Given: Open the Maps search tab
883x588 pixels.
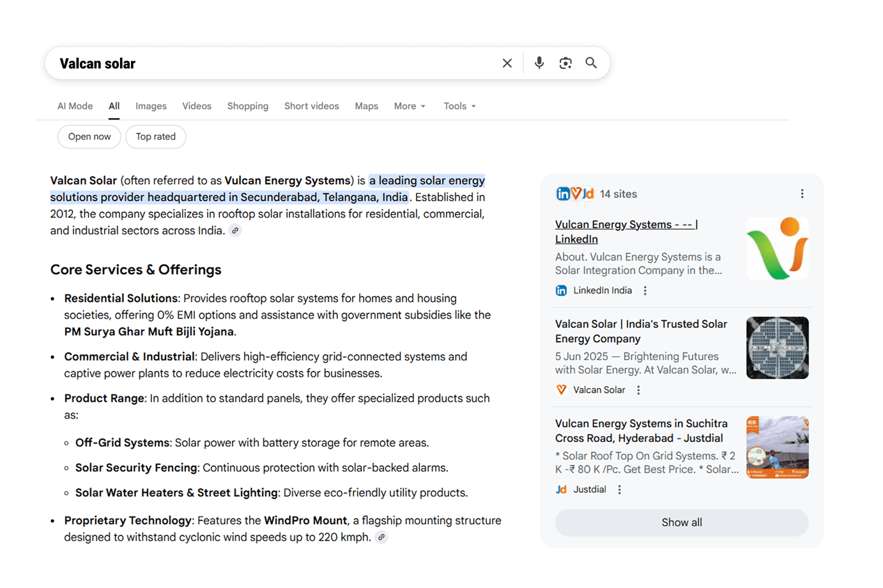Looking at the screenshot, I should tap(366, 106).
